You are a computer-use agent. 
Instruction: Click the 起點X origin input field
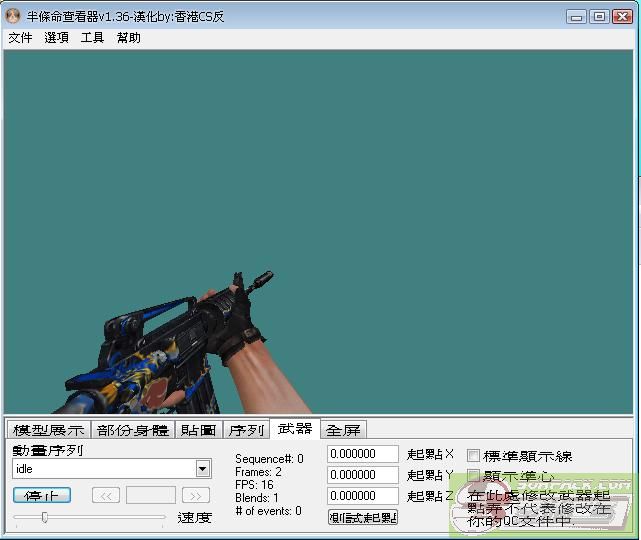(x=363, y=454)
